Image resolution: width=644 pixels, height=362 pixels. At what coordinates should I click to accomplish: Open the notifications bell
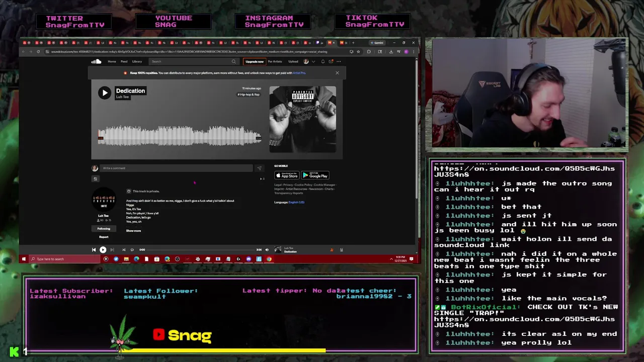(x=323, y=61)
